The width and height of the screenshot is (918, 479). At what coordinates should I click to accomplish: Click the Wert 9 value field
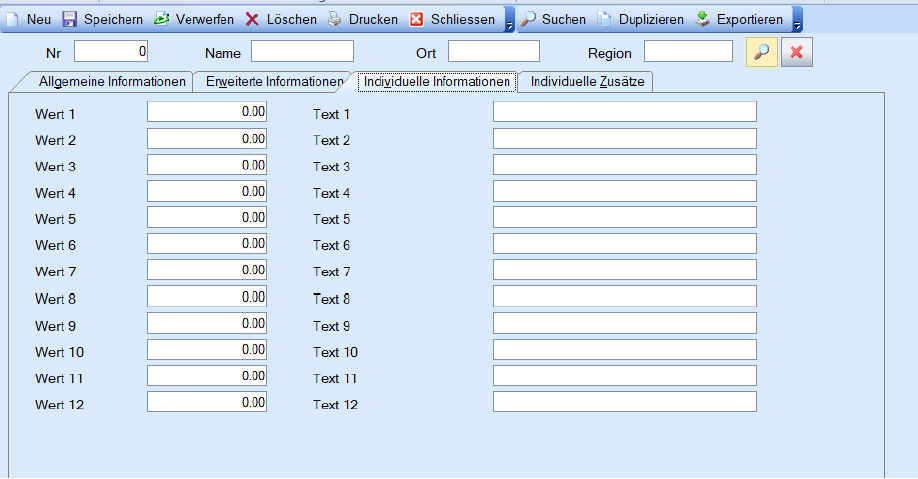click(207, 323)
